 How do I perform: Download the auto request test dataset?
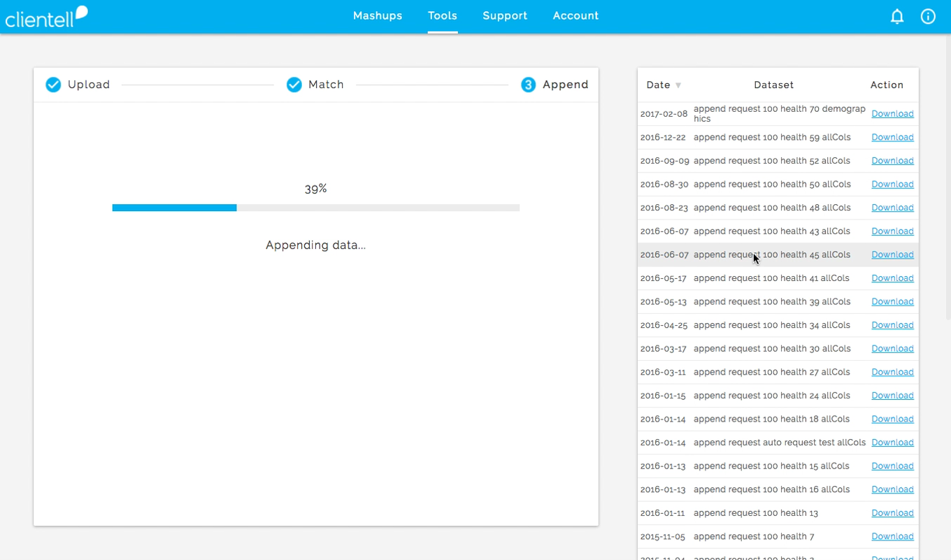[x=892, y=443]
